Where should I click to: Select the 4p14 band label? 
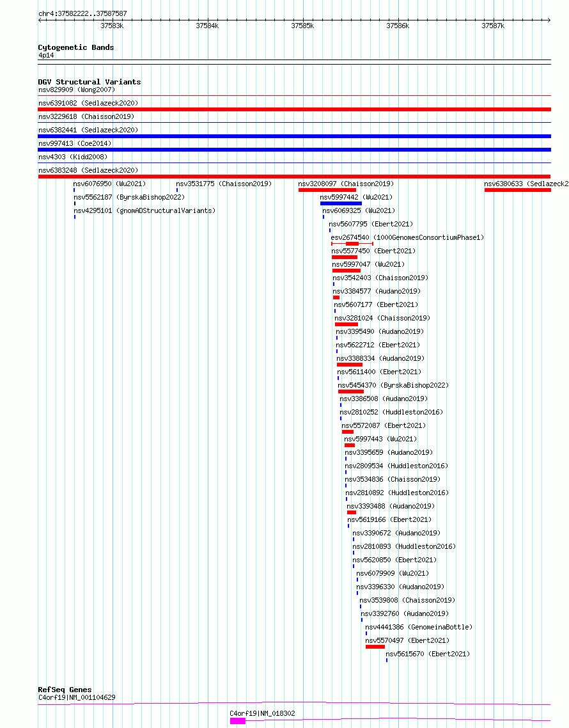(x=46, y=55)
